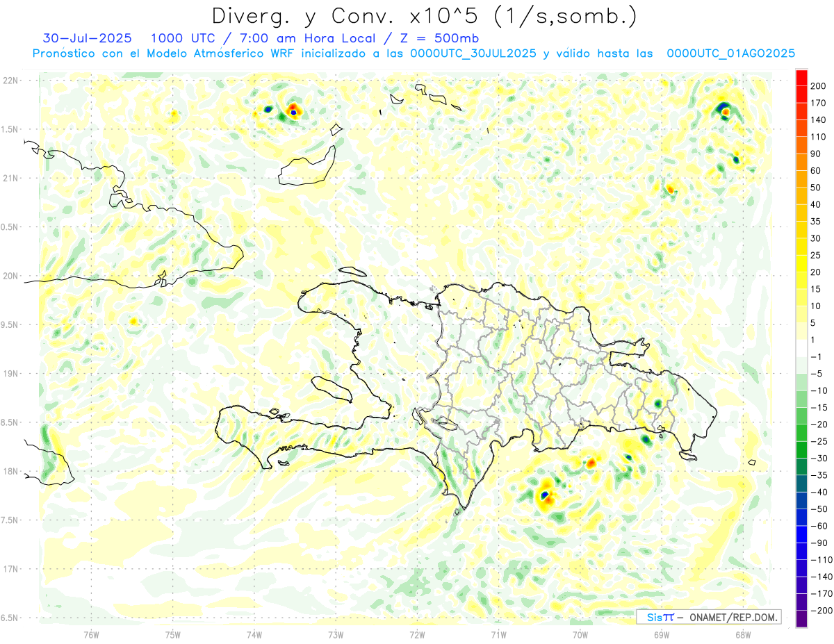
Task: Click the longitude label "72W"
Action: (417, 634)
